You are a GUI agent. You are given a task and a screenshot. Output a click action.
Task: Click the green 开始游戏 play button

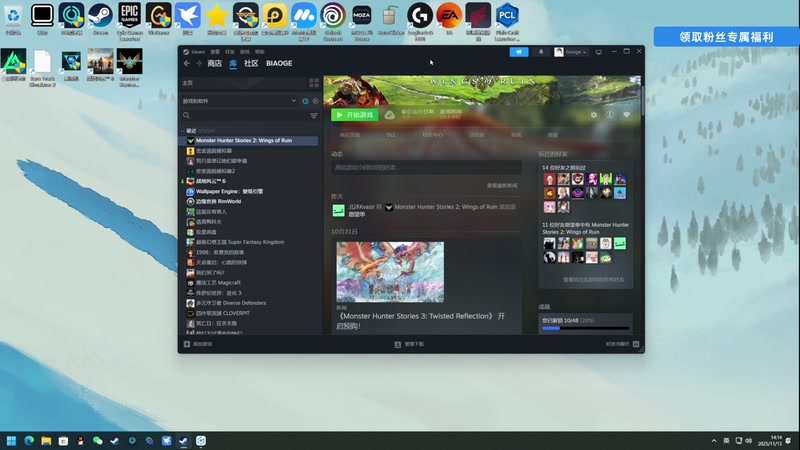point(355,115)
